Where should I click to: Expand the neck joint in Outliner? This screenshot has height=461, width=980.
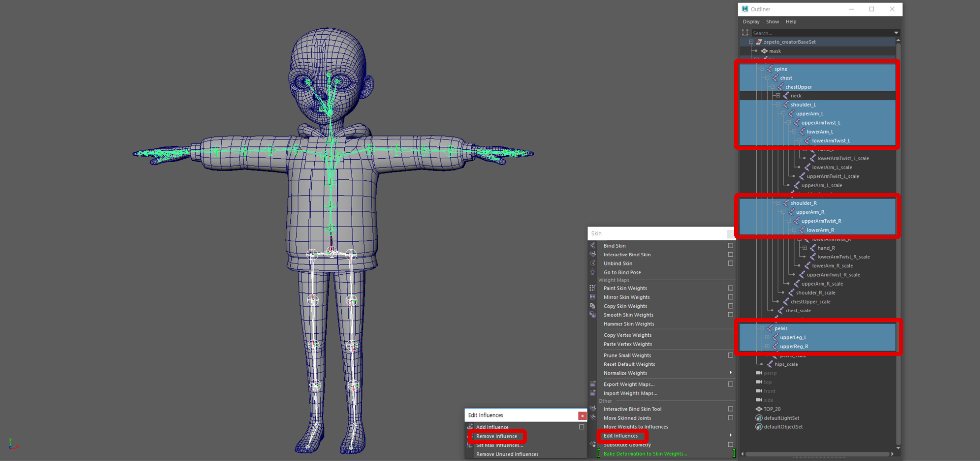click(x=778, y=96)
